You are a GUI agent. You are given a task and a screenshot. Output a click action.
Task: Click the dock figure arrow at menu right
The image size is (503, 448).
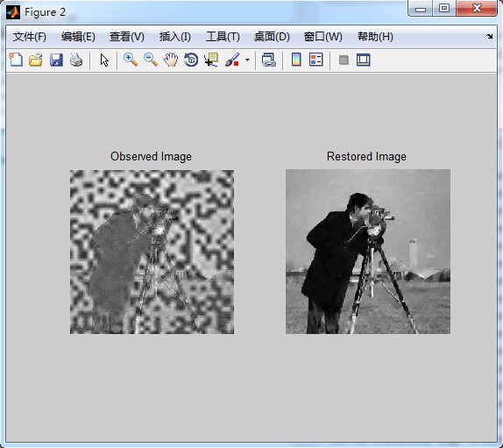coord(490,36)
